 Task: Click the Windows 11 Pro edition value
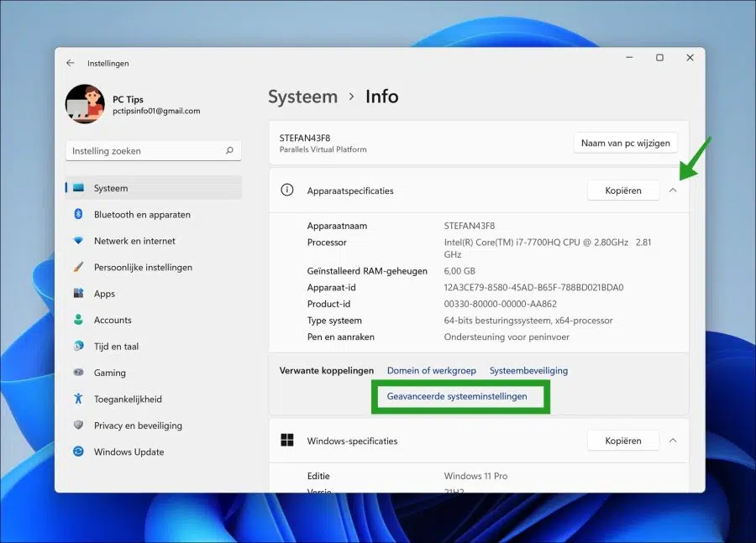(x=476, y=476)
